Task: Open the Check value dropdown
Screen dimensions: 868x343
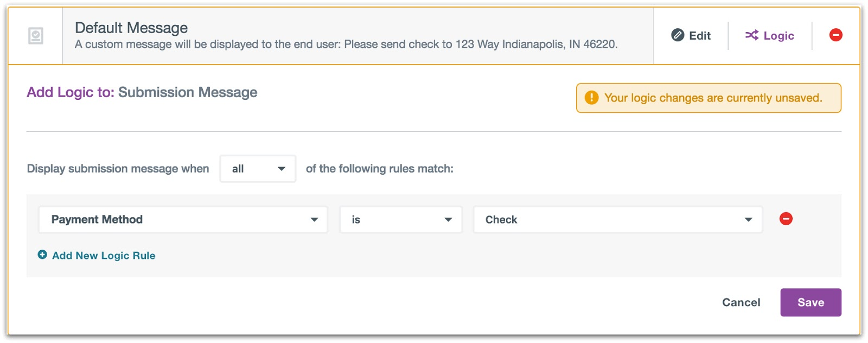Action: pyautogui.click(x=617, y=220)
